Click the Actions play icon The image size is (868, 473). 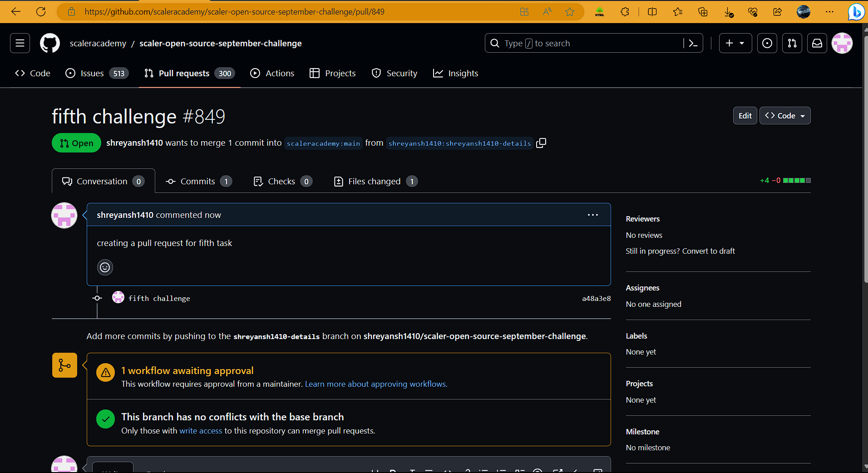(255, 73)
